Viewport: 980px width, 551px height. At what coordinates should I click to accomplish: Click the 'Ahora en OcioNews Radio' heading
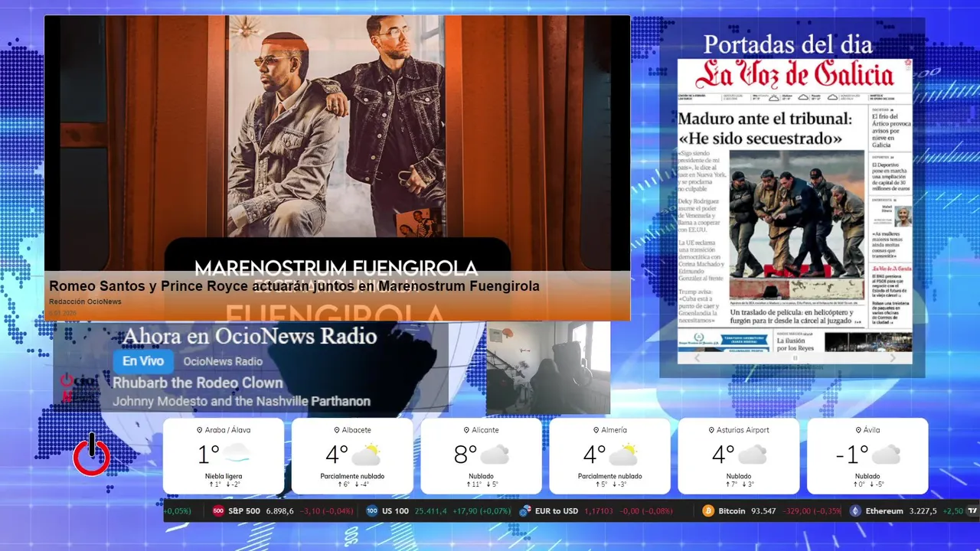pyautogui.click(x=250, y=336)
